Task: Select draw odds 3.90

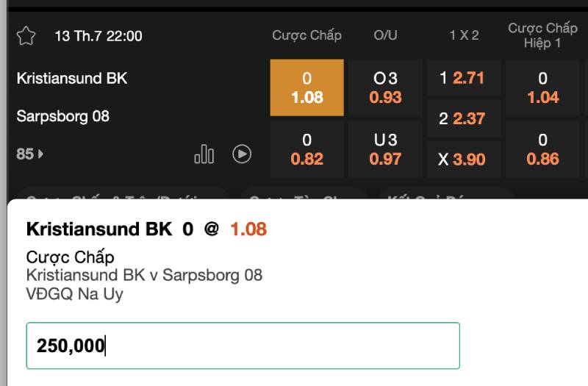Action: [463, 159]
